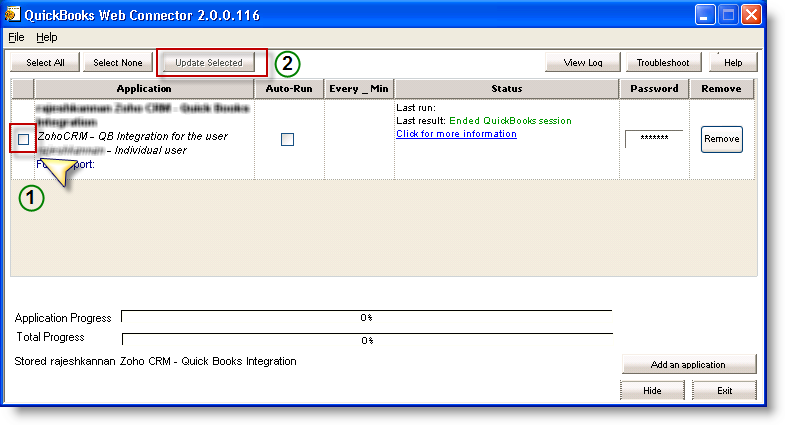Click the Every _Min column header
785x425 pixels.
point(359,89)
